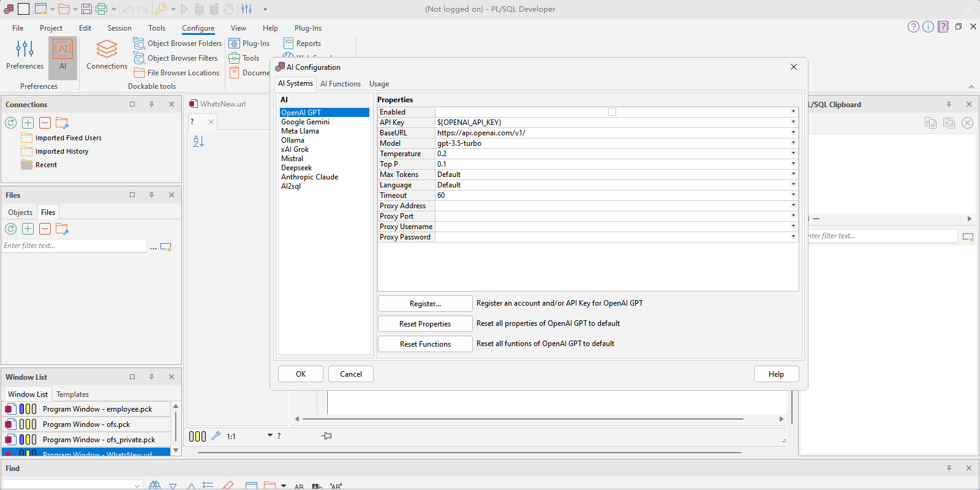
Task: Expand the Model dropdown arrow
Action: click(x=793, y=143)
